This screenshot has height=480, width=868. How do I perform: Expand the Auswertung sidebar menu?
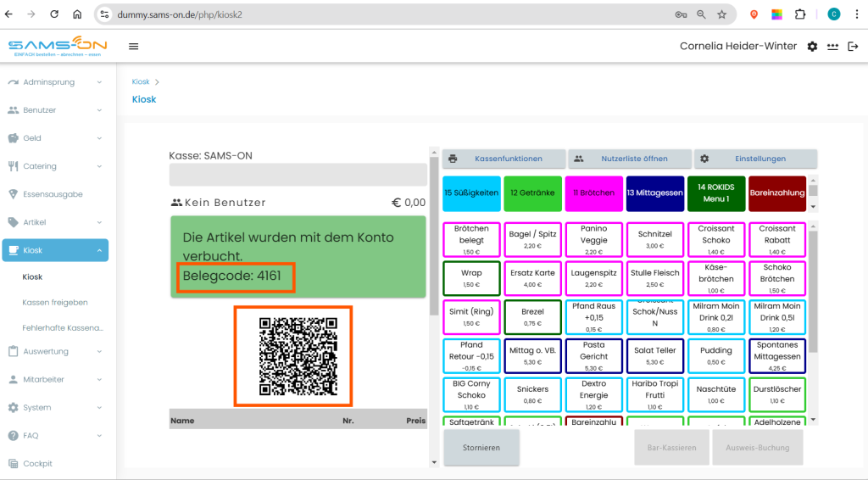pos(55,352)
